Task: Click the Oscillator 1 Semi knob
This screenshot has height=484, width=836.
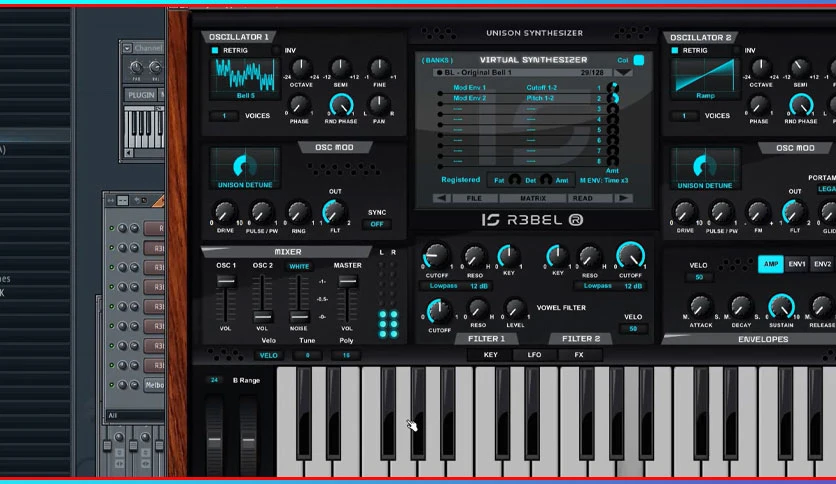Action: click(340, 69)
